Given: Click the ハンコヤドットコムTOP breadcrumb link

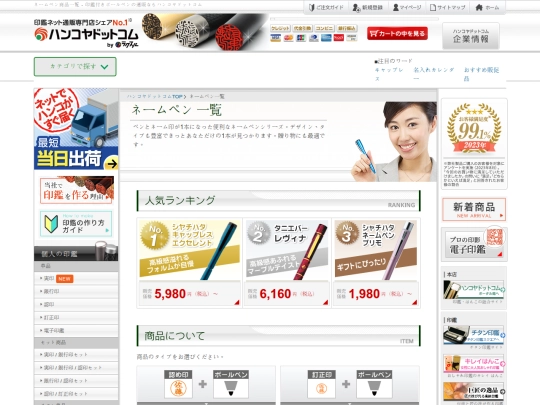Looking at the screenshot, I should (155, 96).
